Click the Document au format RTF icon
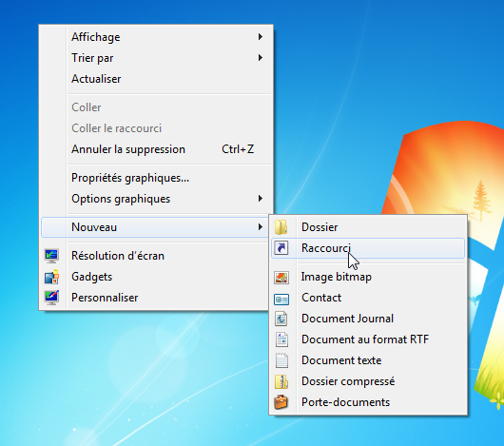The height and width of the screenshot is (446, 504). click(x=281, y=339)
